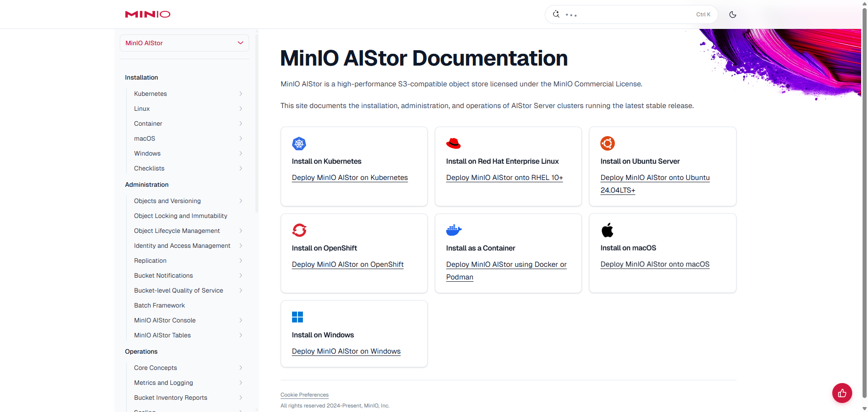The height and width of the screenshot is (412, 868).
Task: Expand MinIO AIStor Console chevron
Action: (241, 320)
